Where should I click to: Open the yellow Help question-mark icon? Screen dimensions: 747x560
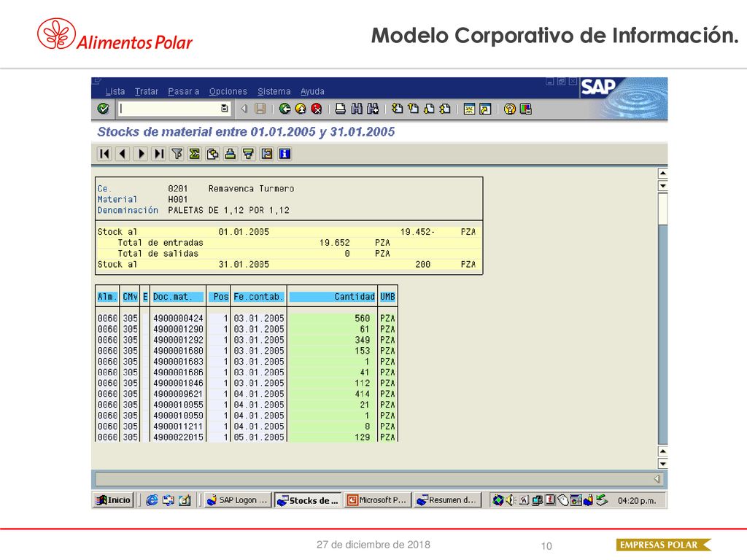pos(510,109)
